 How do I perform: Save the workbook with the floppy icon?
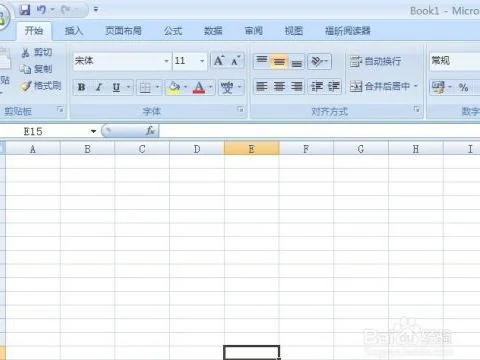25,10
